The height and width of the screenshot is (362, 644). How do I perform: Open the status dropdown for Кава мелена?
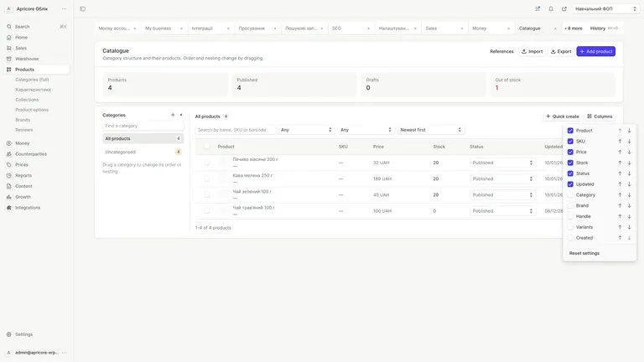[x=502, y=178]
